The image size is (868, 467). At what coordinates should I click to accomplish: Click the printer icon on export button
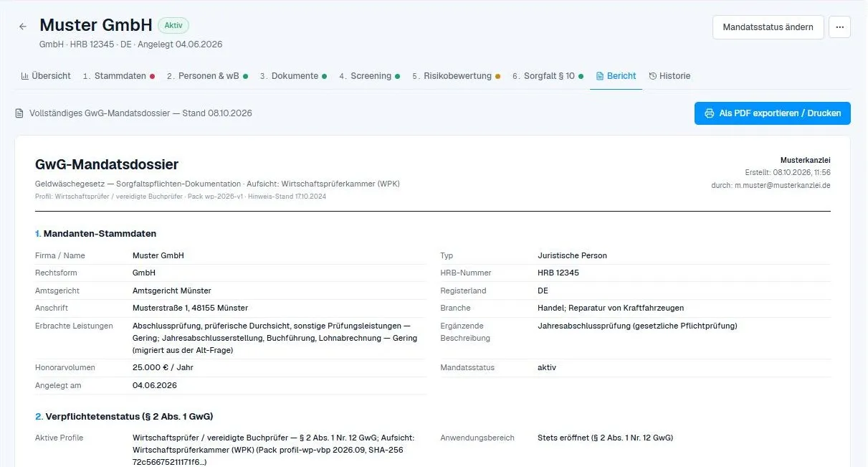click(710, 113)
